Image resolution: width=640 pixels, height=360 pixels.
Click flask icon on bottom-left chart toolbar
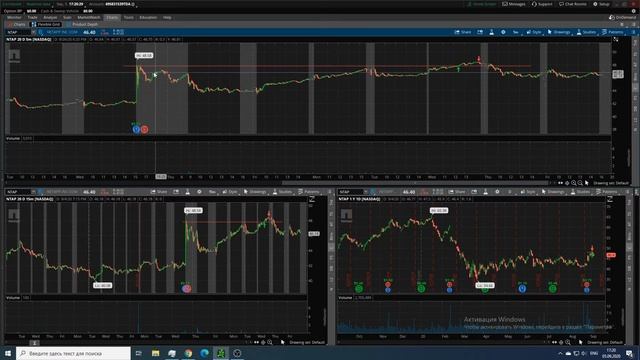[x=187, y=192]
